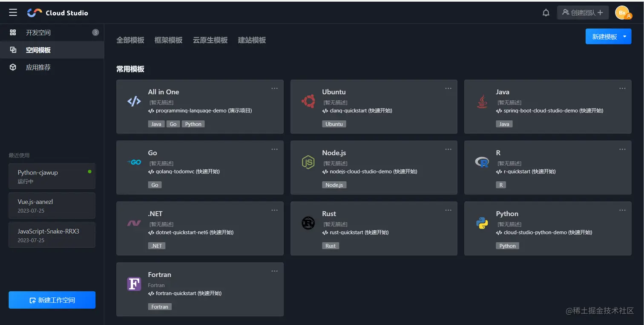Click the 开发空间 grid icon

tap(13, 32)
